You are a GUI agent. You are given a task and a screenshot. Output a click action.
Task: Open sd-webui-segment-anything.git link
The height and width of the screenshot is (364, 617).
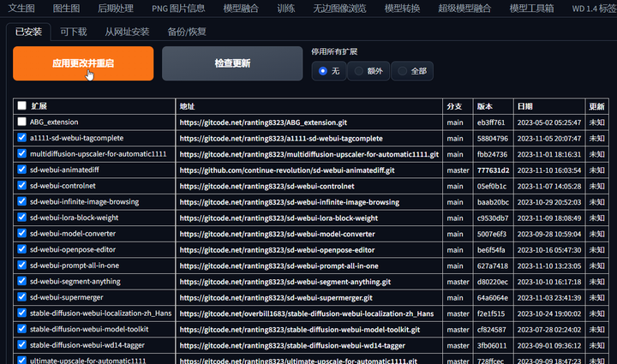point(285,282)
